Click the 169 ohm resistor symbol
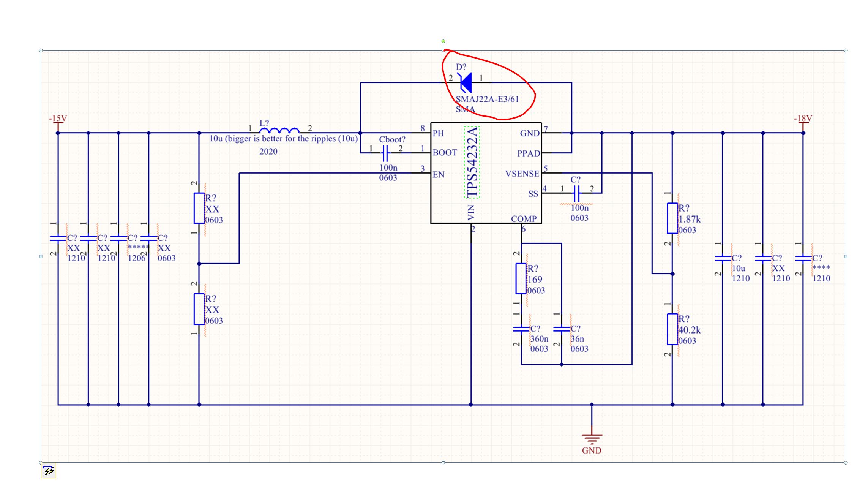 [521, 278]
